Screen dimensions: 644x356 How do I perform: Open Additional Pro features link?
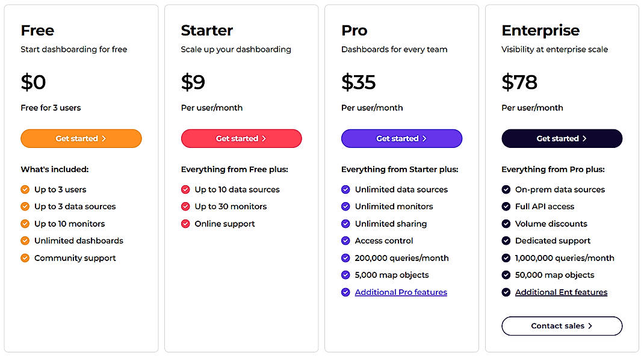coord(401,292)
